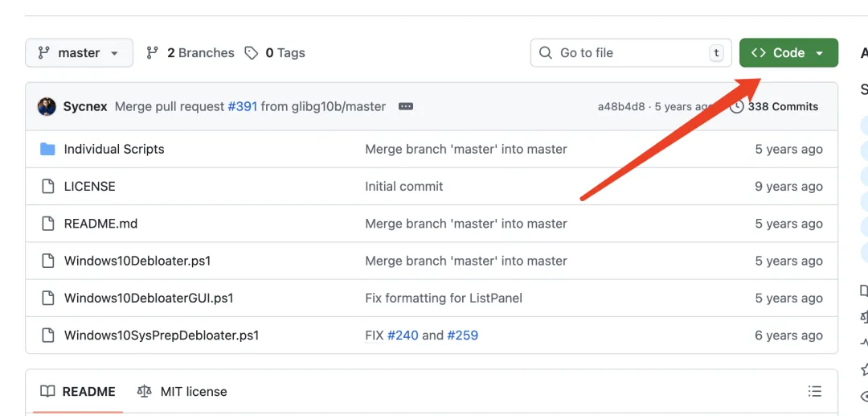Open Sycnex user avatar

pyautogui.click(x=47, y=106)
